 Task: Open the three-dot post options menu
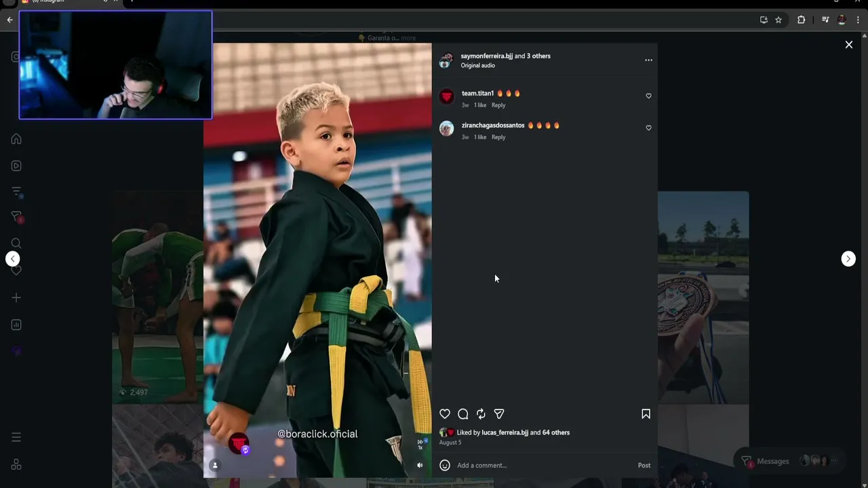pyautogui.click(x=648, y=60)
